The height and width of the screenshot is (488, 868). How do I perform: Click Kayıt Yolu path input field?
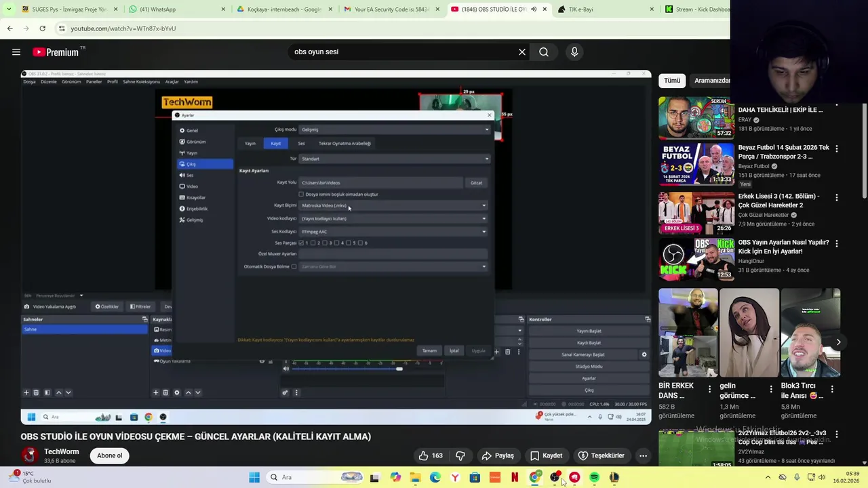coord(381,183)
